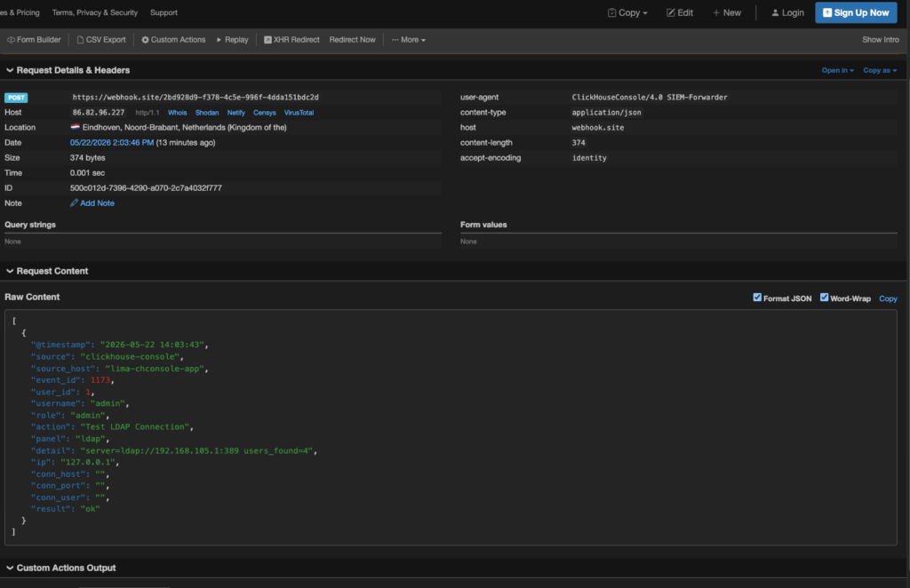Click the Size value 374 bytes
Viewport: 910px width, 588px height.
[88, 158]
